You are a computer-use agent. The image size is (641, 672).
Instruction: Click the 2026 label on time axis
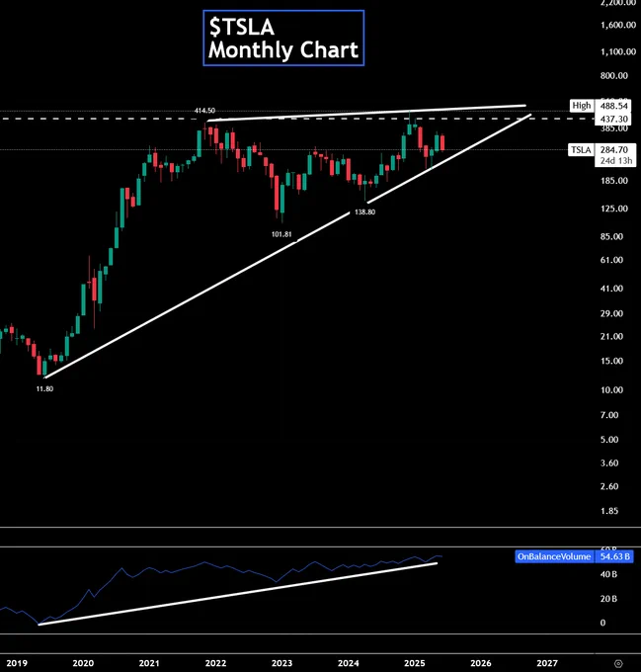click(x=480, y=663)
